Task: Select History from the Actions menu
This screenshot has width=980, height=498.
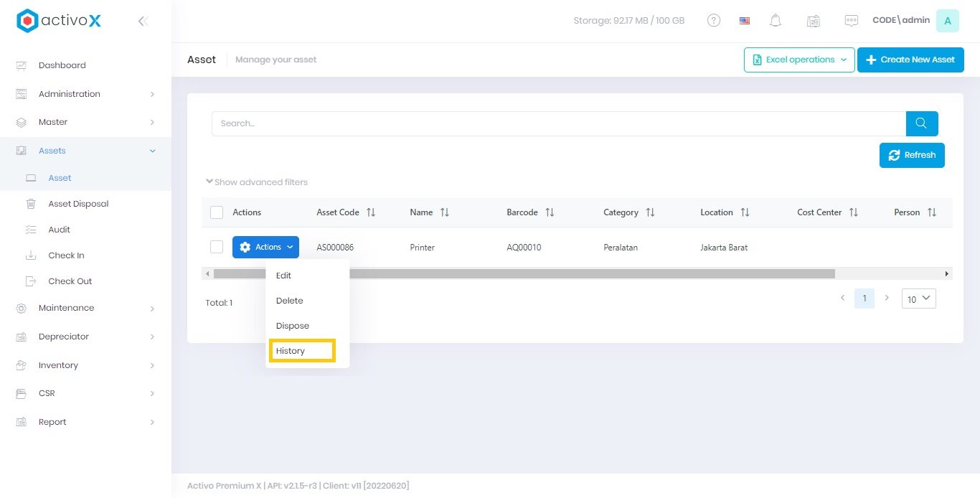Action: coord(291,351)
